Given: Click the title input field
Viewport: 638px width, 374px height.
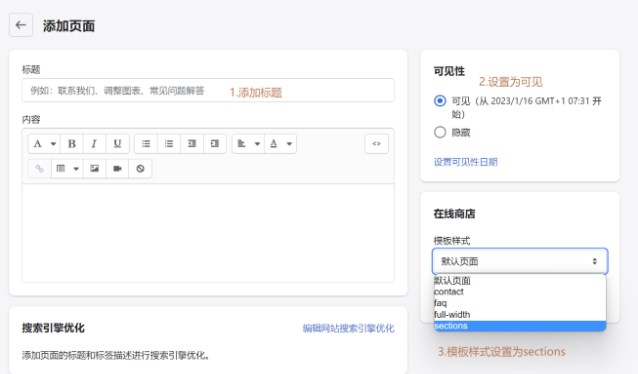Looking at the screenshot, I should 208,90.
